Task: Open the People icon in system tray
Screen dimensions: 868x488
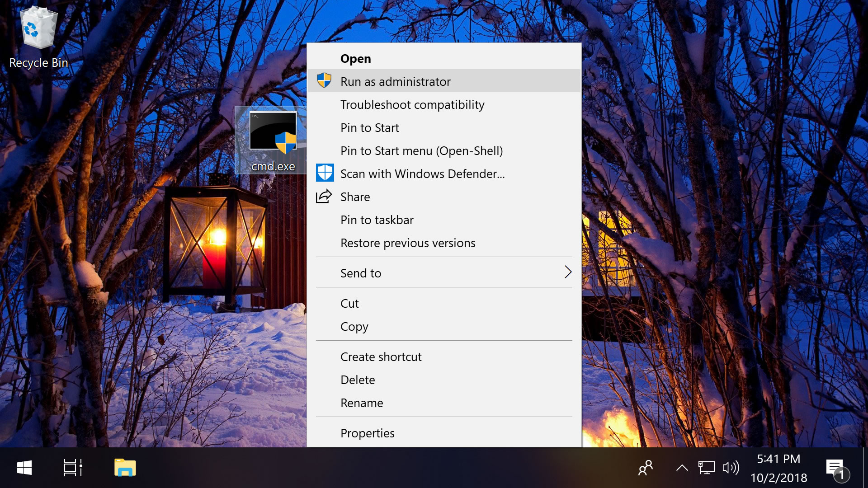Action: (x=646, y=468)
